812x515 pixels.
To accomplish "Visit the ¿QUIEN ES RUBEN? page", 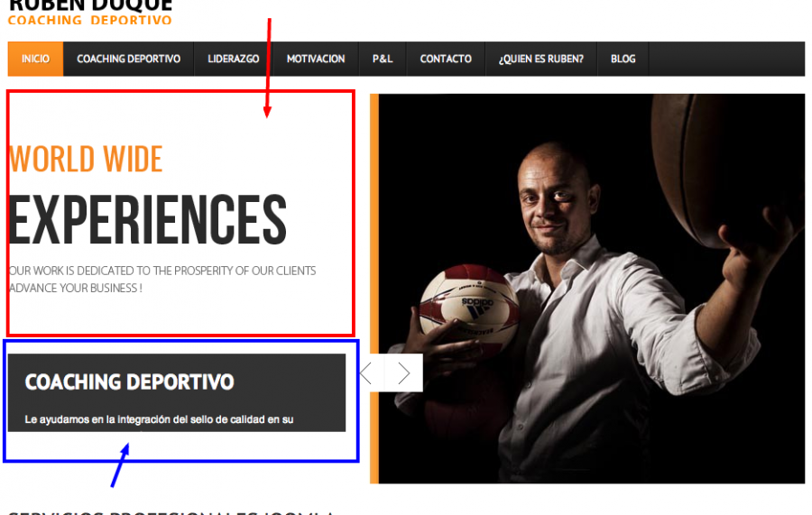I will click(x=540, y=59).
